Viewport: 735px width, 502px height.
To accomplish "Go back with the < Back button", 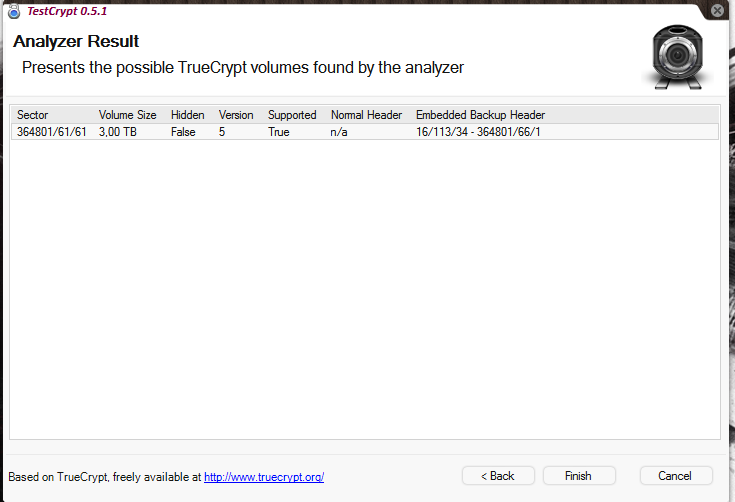I will coord(498,476).
